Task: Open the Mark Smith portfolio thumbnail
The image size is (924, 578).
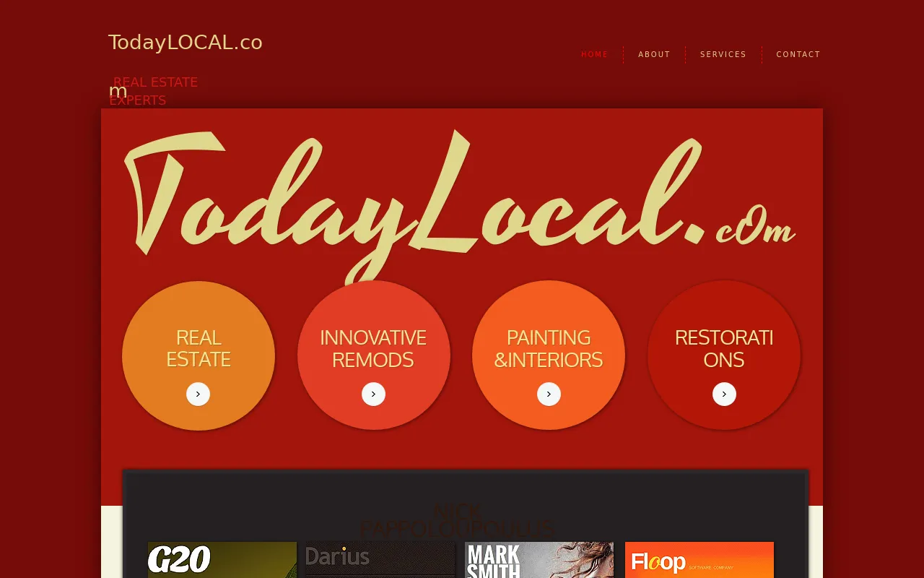Action: [539, 560]
